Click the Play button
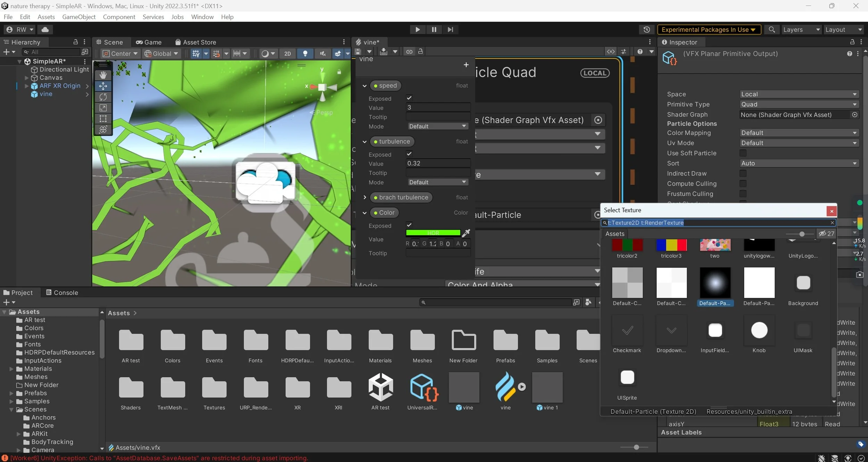Screen dimensions: 868x462 (x=417, y=29)
